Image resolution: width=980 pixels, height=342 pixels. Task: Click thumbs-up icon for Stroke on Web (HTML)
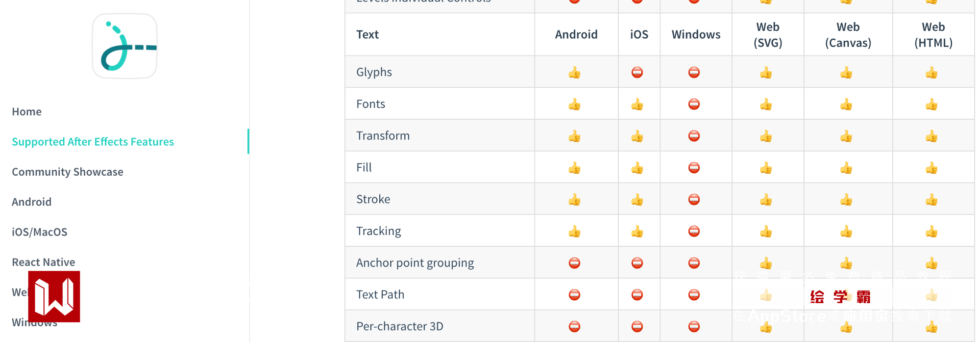tap(931, 200)
